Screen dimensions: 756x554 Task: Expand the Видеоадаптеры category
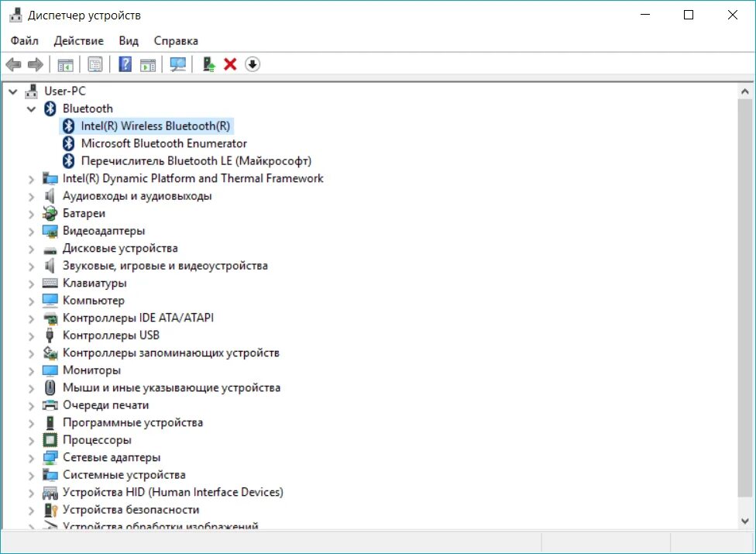click(x=31, y=232)
